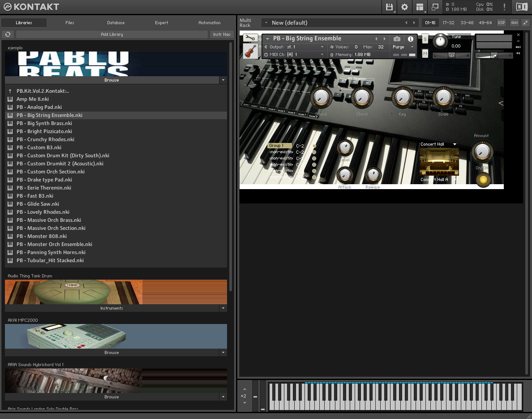532x419 pixels.
Task: Open AKAI MPC2000 Browse dropdown arrow
Action: pyautogui.click(x=223, y=352)
